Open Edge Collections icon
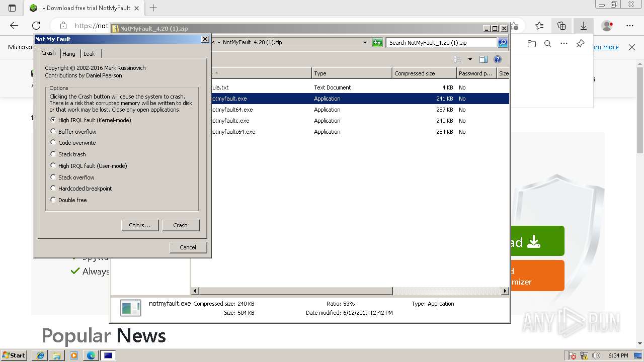Image resolution: width=644 pixels, height=362 pixels. [561, 26]
